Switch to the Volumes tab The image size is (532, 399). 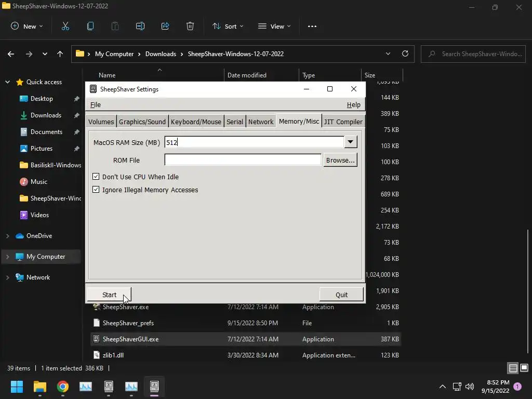tap(101, 122)
